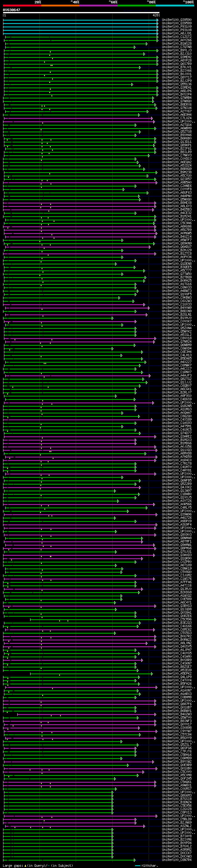Select the UniRef100_A6EQA2 label
The image size is (197, 868).
(177, 162)
